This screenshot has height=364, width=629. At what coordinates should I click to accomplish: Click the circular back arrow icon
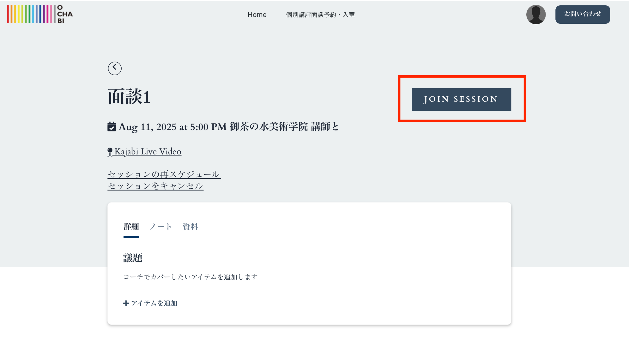pos(115,68)
